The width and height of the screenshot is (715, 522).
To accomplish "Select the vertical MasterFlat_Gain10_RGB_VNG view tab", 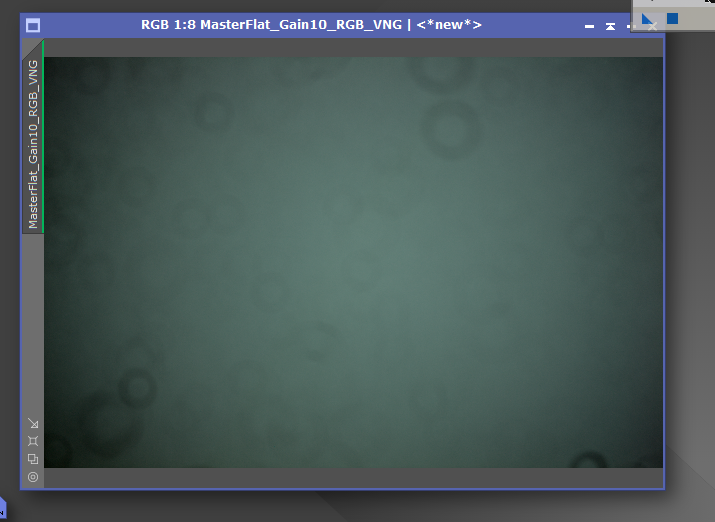I will pyautogui.click(x=33, y=144).
